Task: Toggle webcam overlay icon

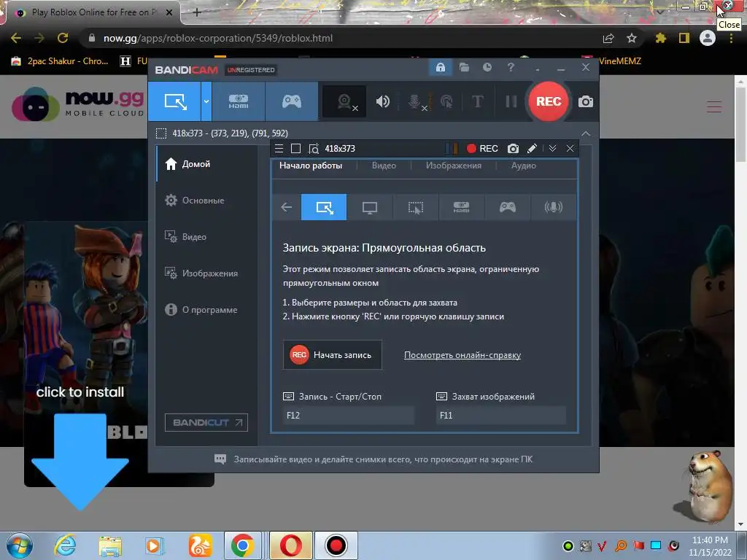Action: tap(345, 101)
